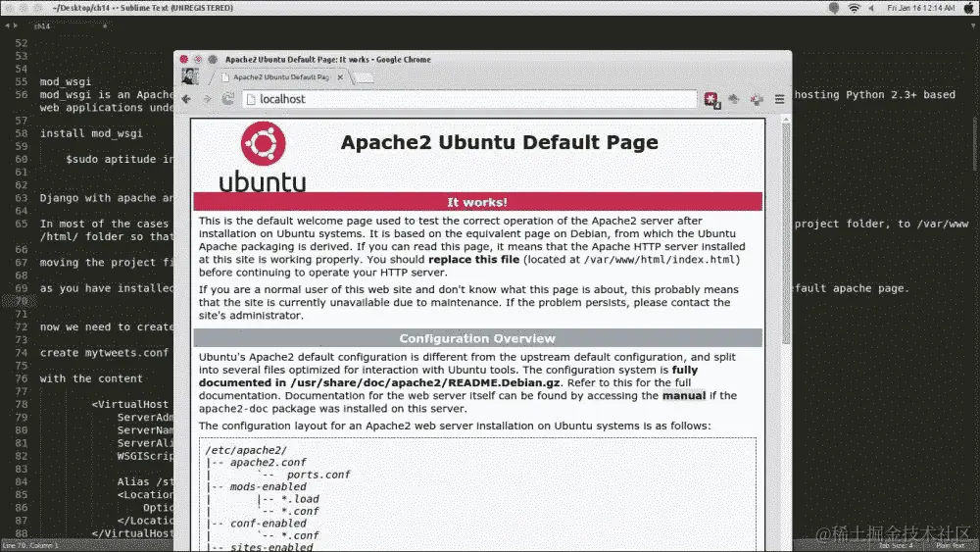Click the Wi-Fi icon in system bar
The width and height of the screenshot is (980, 552).
click(x=854, y=8)
